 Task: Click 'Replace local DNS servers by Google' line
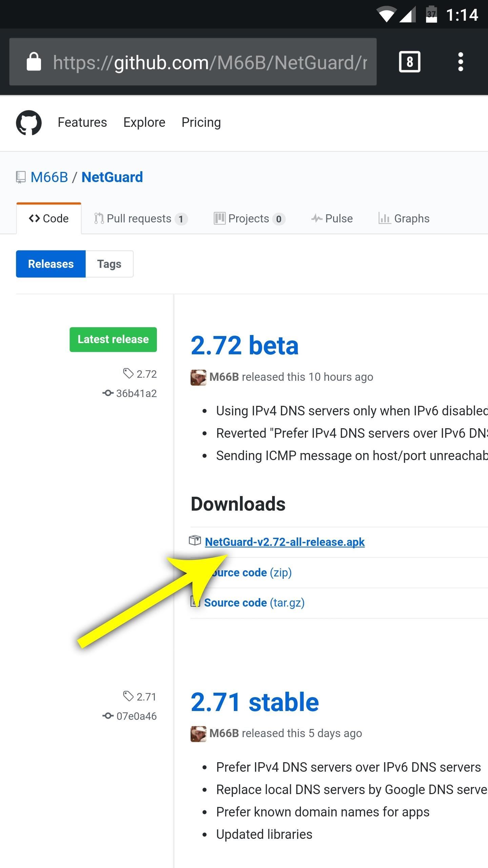pyautogui.click(x=352, y=790)
